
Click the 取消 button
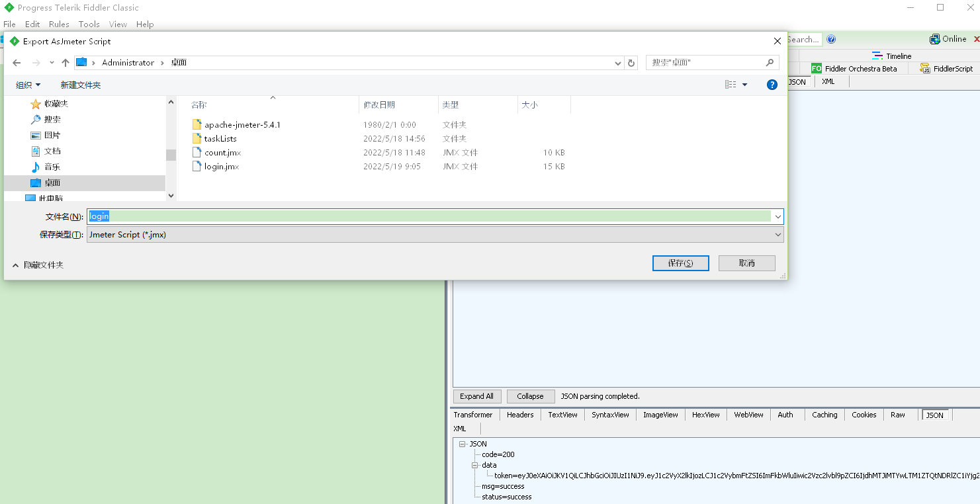coord(746,263)
